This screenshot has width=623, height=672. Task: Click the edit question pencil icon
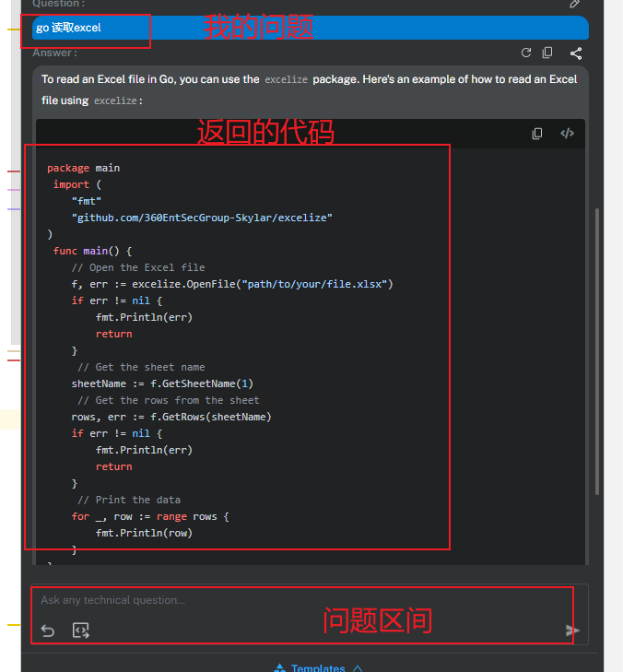tap(574, 4)
